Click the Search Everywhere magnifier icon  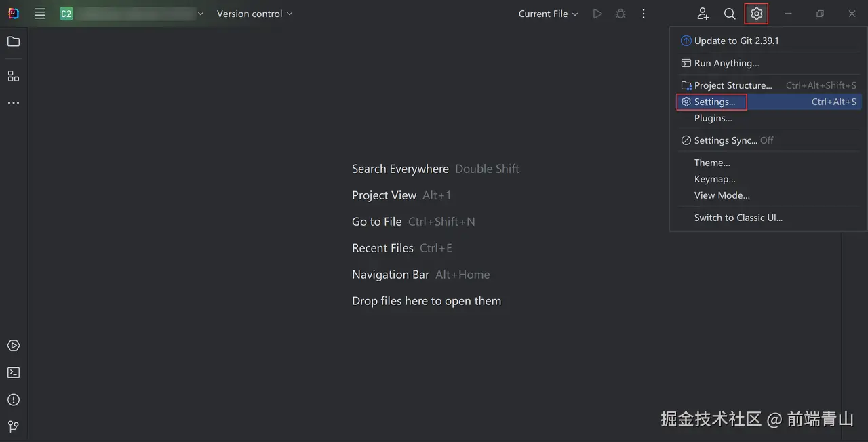pos(730,14)
